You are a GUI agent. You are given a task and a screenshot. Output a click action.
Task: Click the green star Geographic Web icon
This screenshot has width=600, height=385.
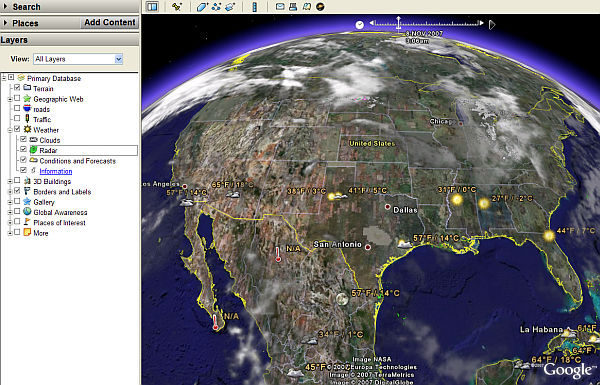pos(27,98)
